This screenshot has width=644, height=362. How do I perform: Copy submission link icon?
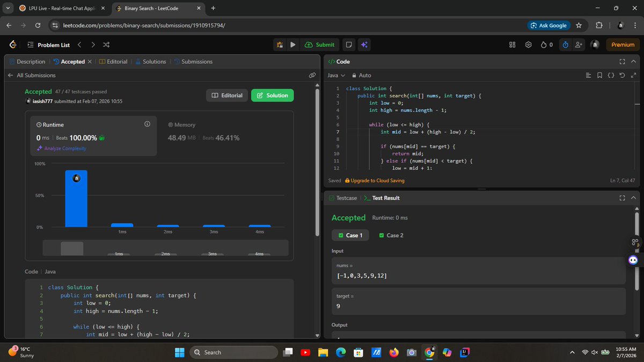click(x=312, y=76)
